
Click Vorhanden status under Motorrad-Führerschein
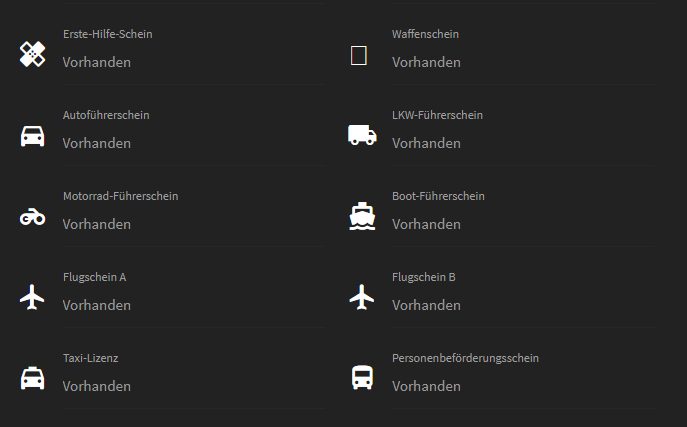tap(97, 224)
